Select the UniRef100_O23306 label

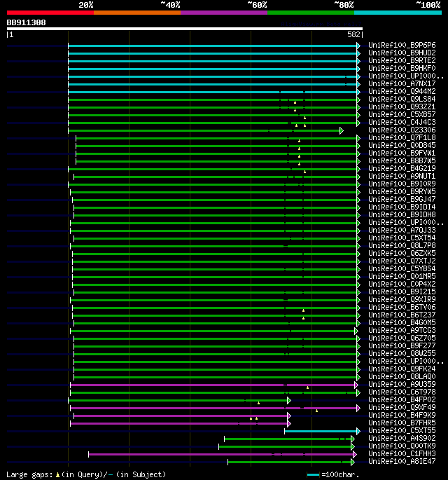point(402,130)
